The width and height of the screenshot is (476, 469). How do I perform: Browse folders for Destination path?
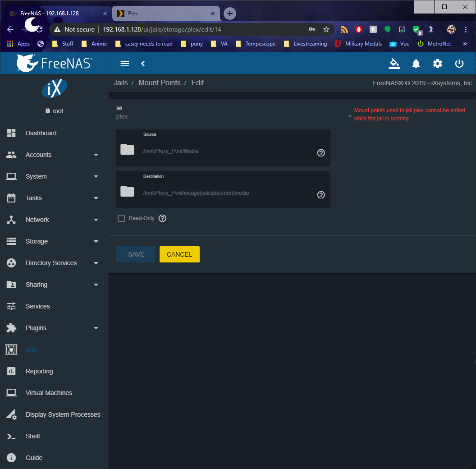coord(127,191)
